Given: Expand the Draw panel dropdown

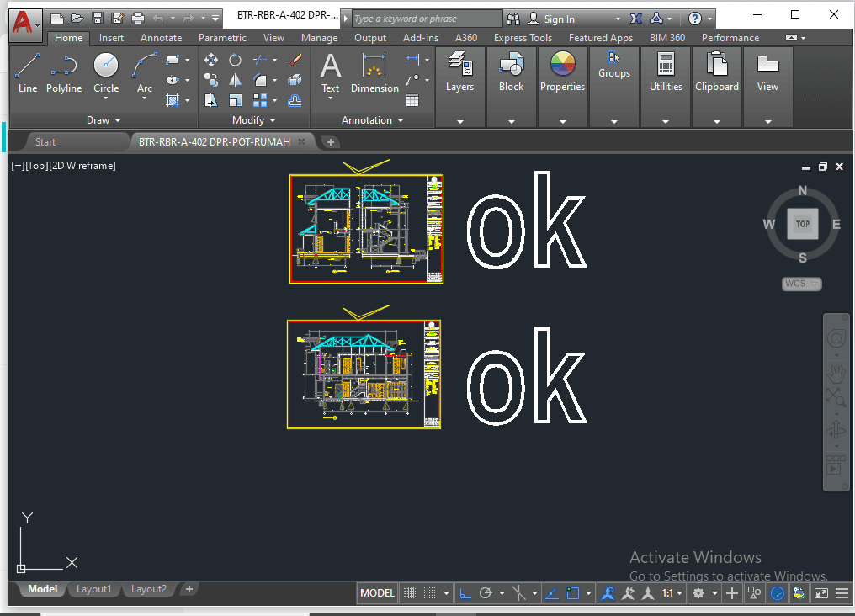Looking at the screenshot, I should 104,120.
